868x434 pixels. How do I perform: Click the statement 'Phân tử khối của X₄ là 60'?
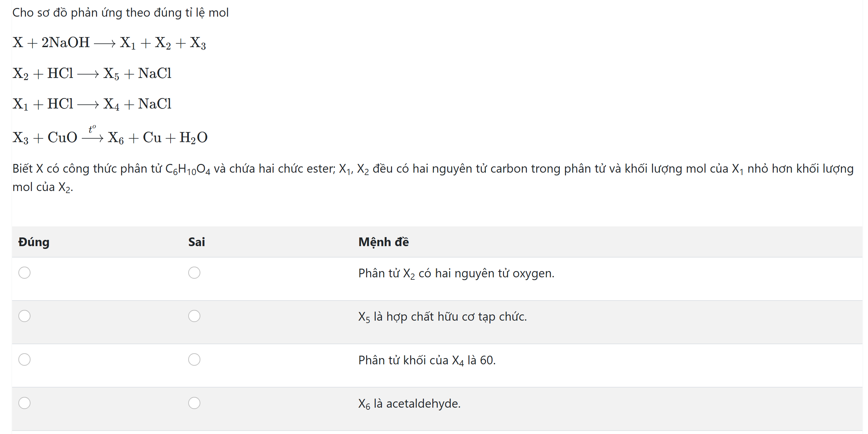coord(427,361)
